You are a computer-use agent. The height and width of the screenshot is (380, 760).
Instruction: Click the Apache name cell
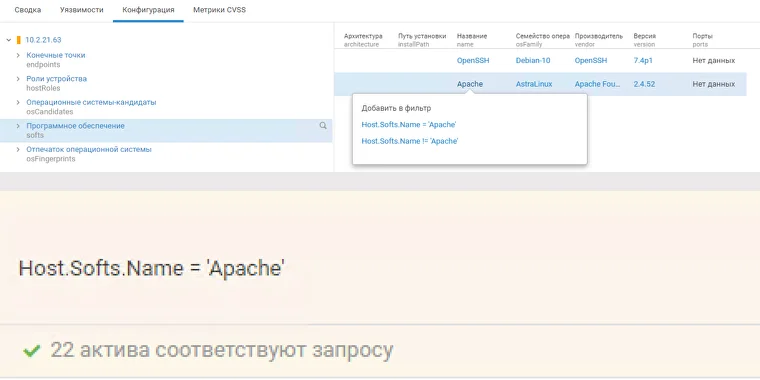tap(470, 84)
